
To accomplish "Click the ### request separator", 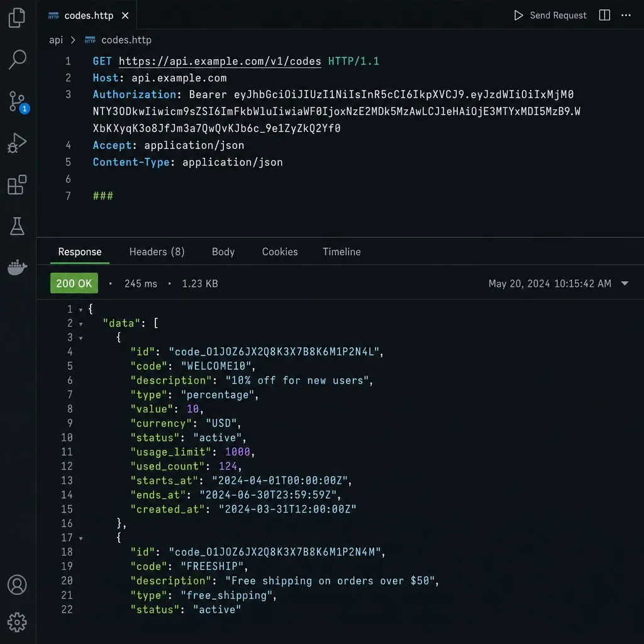I will click(x=103, y=196).
